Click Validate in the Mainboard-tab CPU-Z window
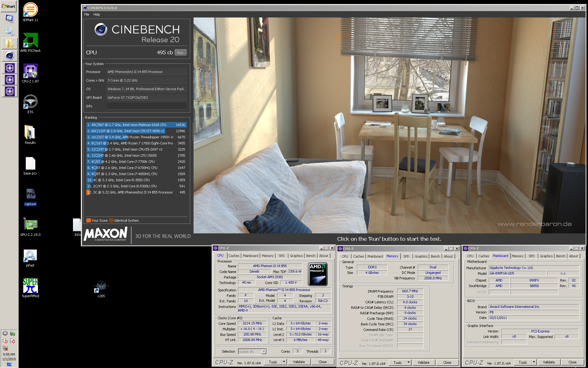 coord(549,362)
